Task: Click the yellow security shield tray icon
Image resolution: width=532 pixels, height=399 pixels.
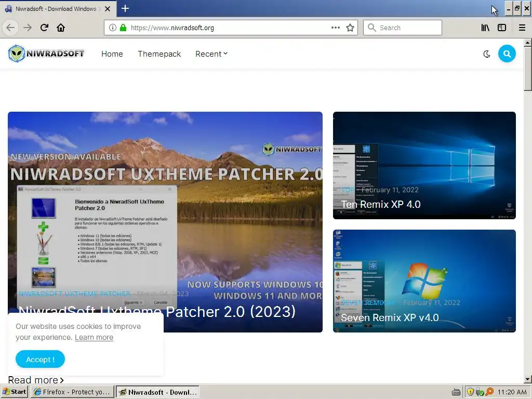Action: pos(470,392)
